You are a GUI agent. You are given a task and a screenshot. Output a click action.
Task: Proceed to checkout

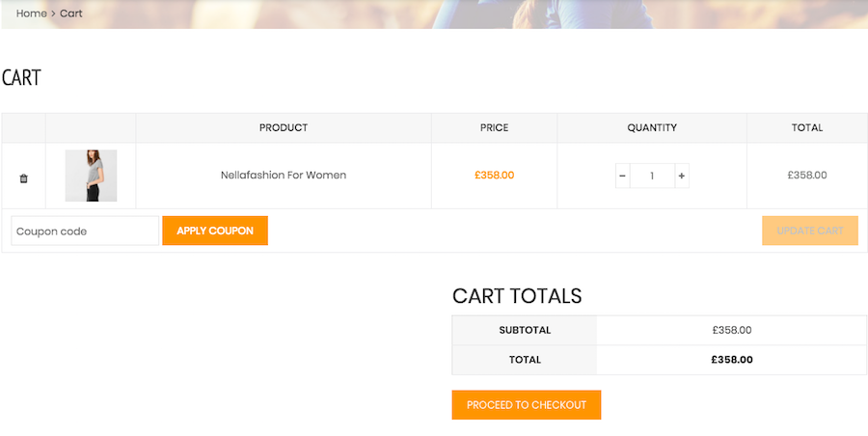pos(526,405)
